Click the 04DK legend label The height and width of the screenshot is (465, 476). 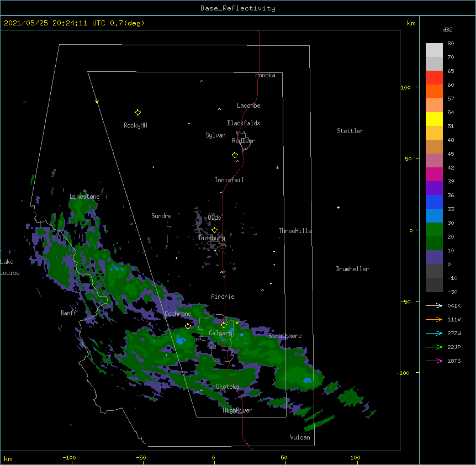tap(454, 305)
